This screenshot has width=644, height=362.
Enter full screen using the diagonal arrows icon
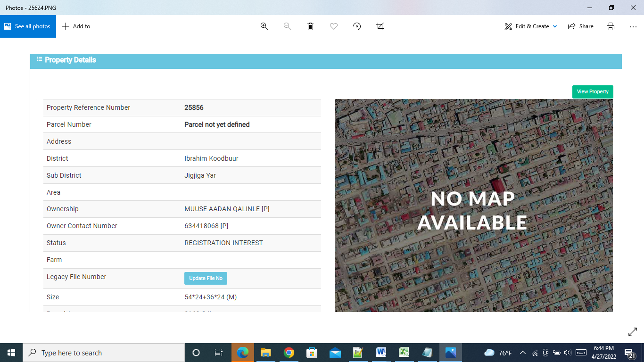(633, 332)
